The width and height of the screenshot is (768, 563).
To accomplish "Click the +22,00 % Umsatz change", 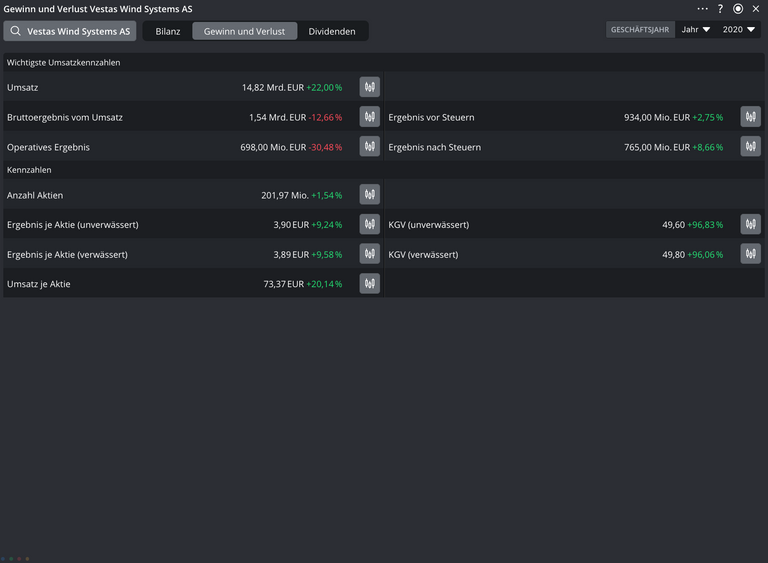I will tap(324, 88).
